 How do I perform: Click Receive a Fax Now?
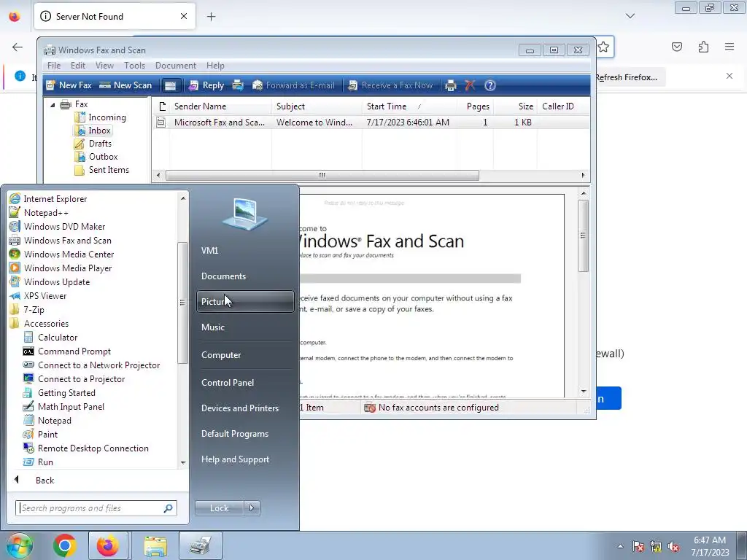coord(390,85)
